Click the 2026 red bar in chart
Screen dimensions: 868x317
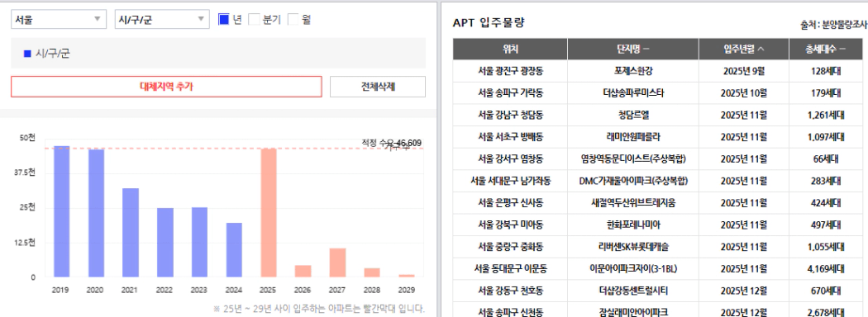(303, 271)
